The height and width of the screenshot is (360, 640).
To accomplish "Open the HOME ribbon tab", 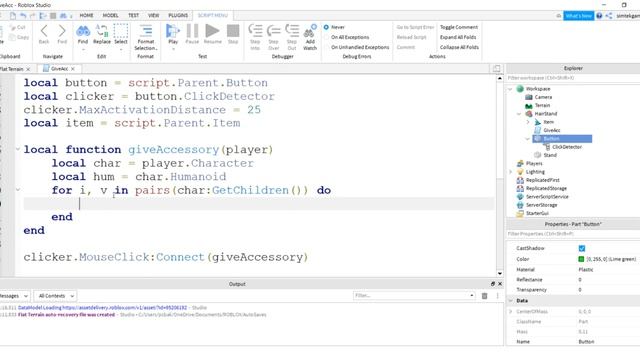I will tap(86, 16).
